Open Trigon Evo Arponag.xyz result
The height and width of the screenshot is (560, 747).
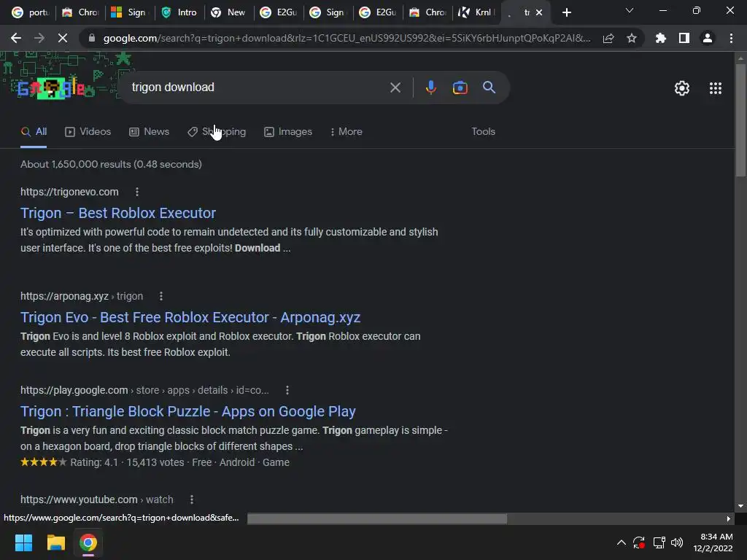[x=190, y=317]
